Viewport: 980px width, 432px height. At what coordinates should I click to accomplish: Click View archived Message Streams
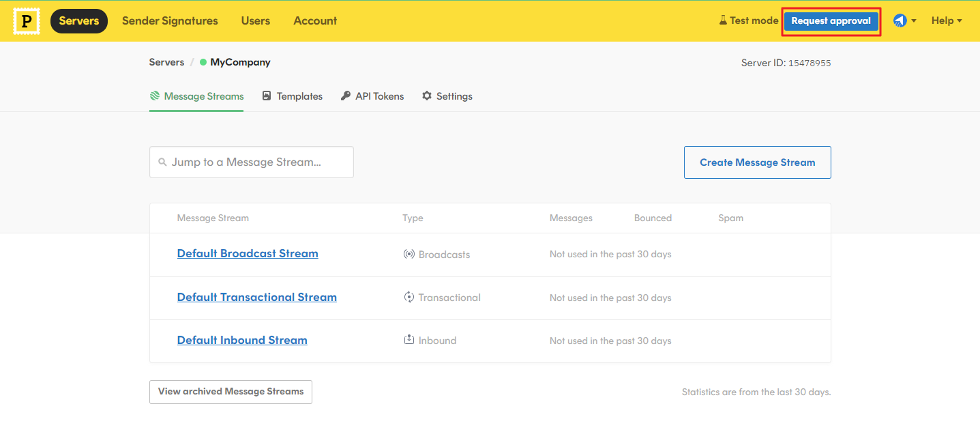click(x=231, y=392)
